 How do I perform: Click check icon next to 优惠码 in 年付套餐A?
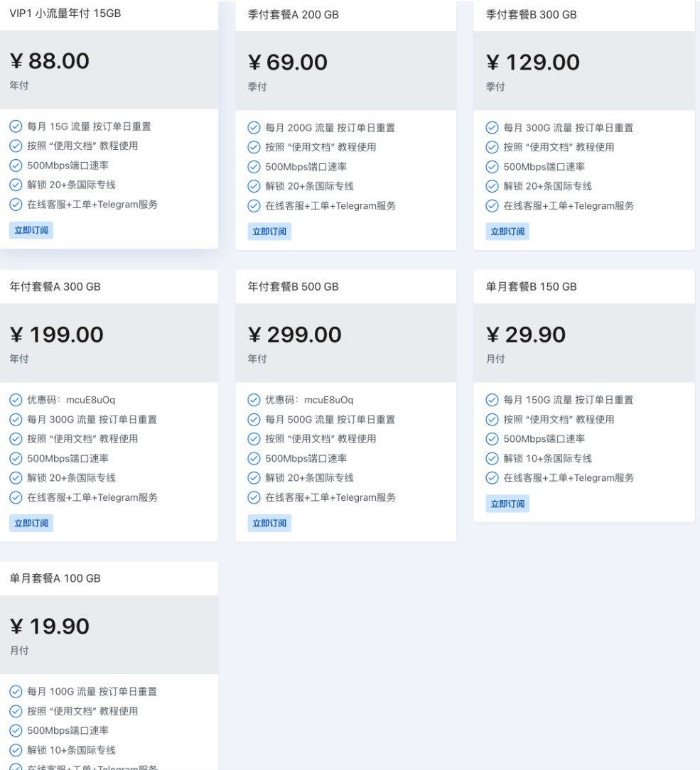click(15, 400)
